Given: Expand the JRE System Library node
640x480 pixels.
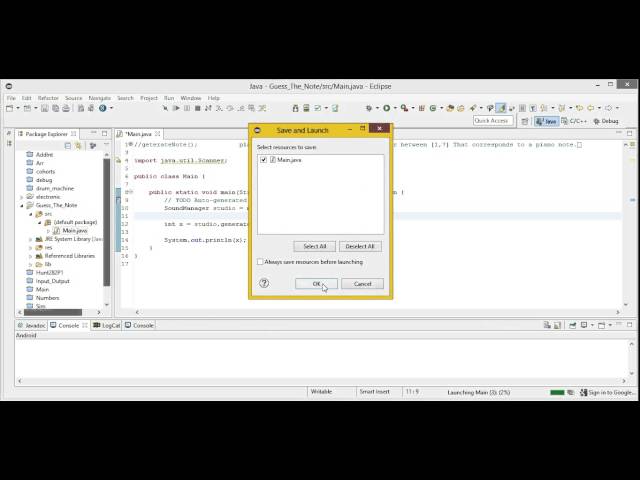Looking at the screenshot, I should click(31, 239).
